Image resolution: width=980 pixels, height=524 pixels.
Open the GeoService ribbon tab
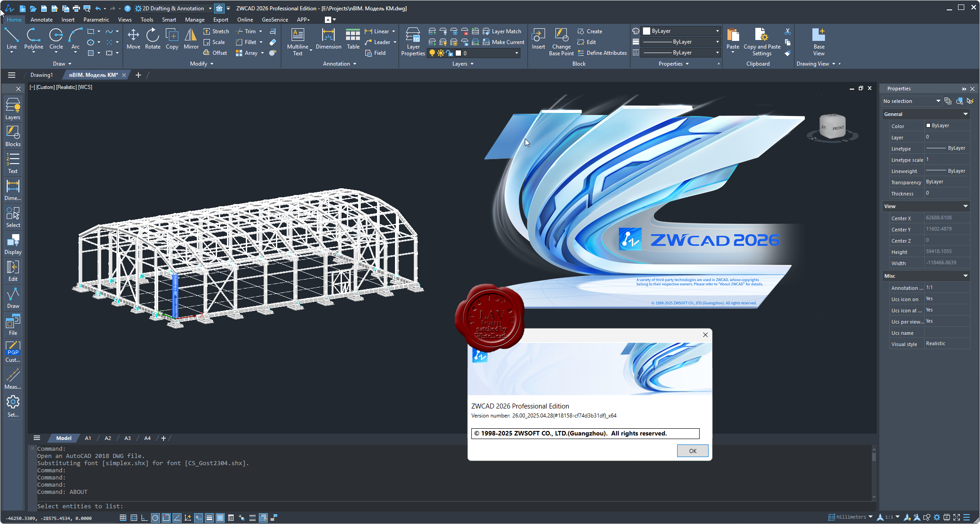coord(275,20)
